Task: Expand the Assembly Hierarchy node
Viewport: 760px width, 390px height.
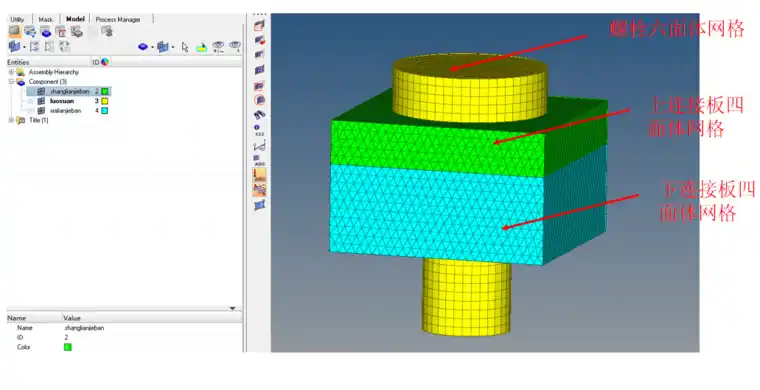Action: 11,72
